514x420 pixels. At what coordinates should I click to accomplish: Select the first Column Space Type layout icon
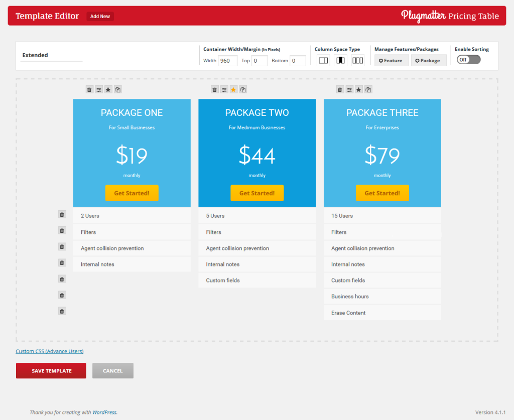(x=323, y=60)
